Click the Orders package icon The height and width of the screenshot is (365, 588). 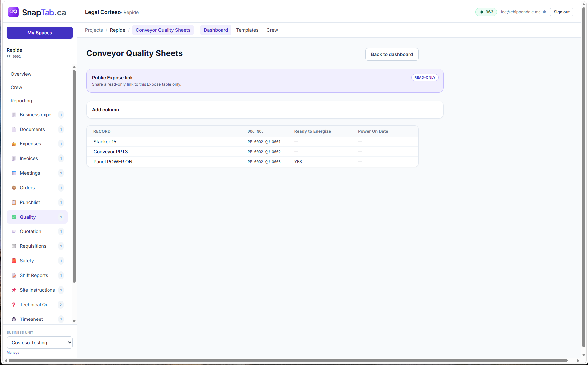pyautogui.click(x=14, y=188)
